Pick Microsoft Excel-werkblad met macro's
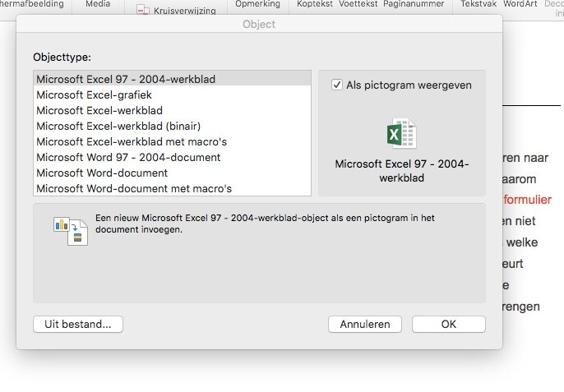Viewport: 564px width, 392px height. click(x=132, y=142)
